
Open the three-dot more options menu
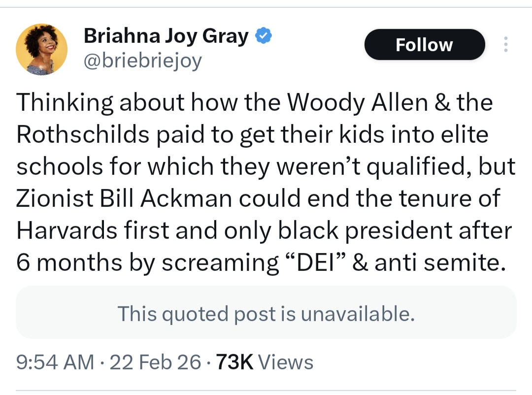click(x=504, y=45)
